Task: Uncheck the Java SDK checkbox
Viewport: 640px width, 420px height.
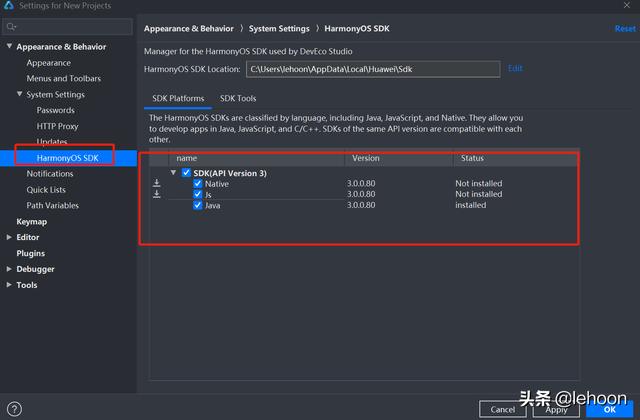Action: tap(198, 205)
